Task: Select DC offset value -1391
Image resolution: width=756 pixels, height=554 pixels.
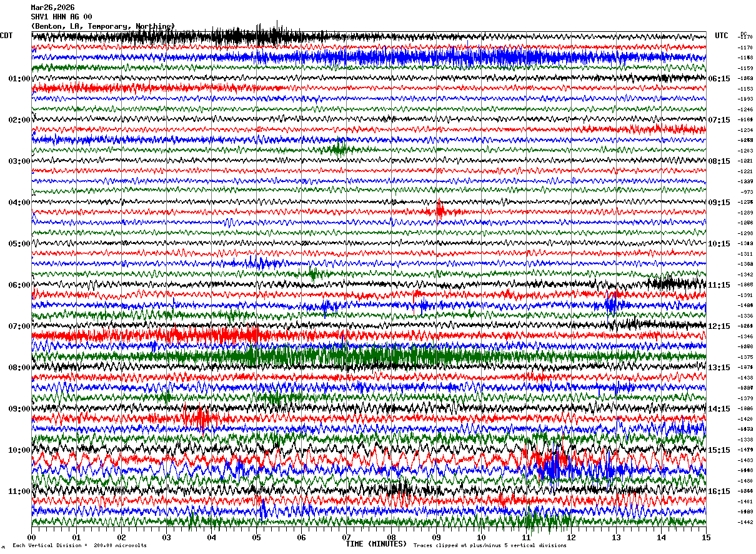Action: click(x=746, y=295)
